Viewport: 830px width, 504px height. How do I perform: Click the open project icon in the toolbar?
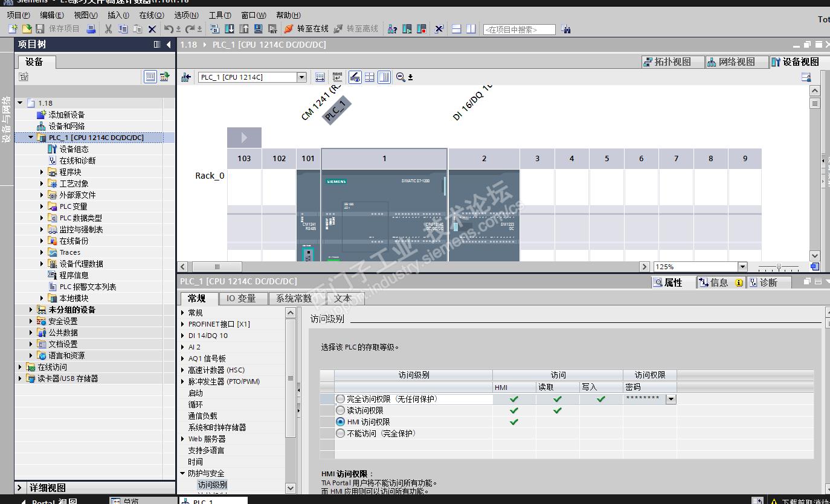pyautogui.click(x=27, y=29)
